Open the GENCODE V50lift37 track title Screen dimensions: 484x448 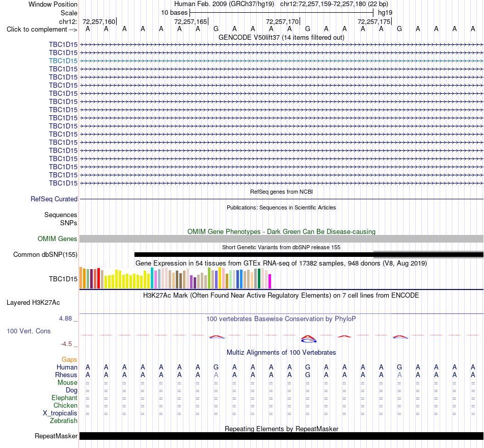click(x=281, y=37)
